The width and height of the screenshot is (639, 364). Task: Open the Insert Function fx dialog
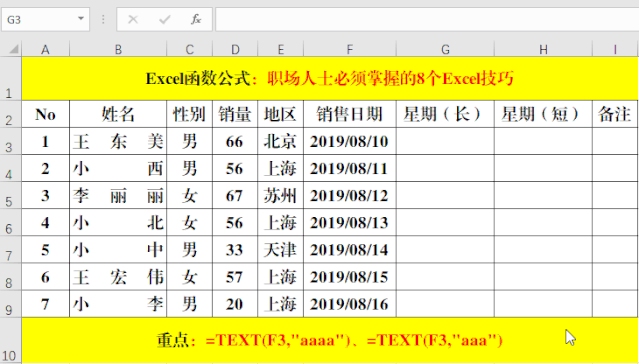tap(196, 19)
